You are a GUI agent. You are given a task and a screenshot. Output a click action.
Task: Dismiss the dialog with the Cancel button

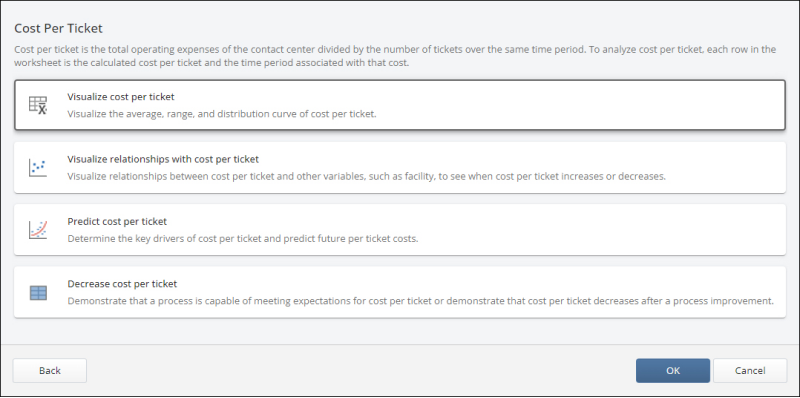click(749, 370)
